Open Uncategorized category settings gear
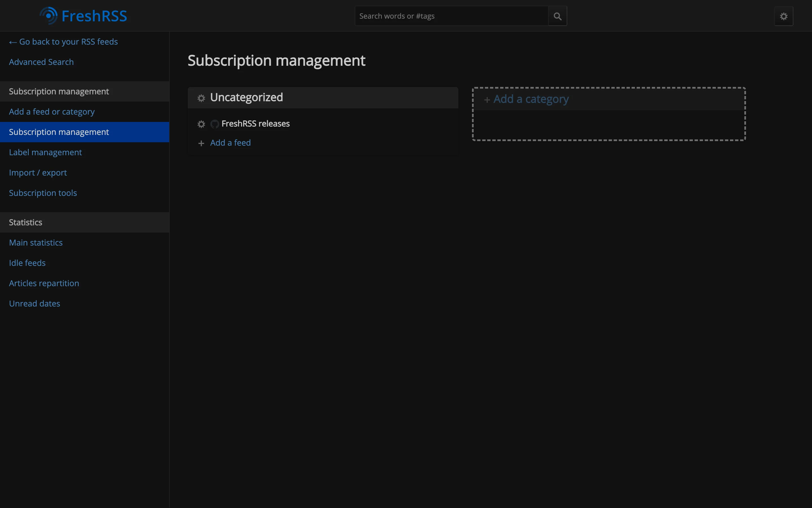The width and height of the screenshot is (812, 508). 201,98
